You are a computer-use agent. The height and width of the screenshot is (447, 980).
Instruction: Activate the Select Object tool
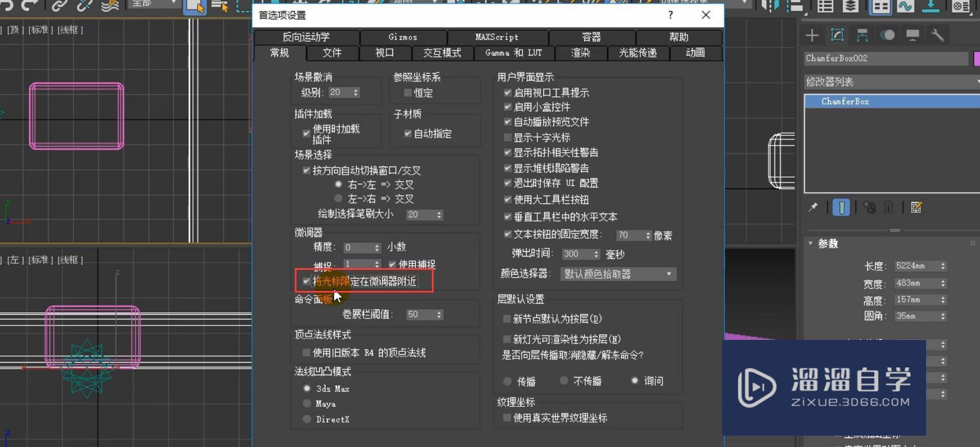tap(195, 6)
